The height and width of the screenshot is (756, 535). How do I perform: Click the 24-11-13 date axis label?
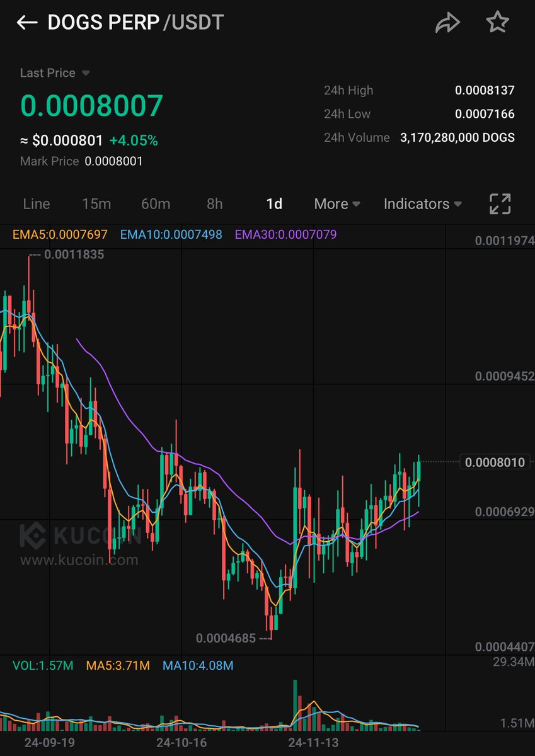pyautogui.click(x=314, y=743)
